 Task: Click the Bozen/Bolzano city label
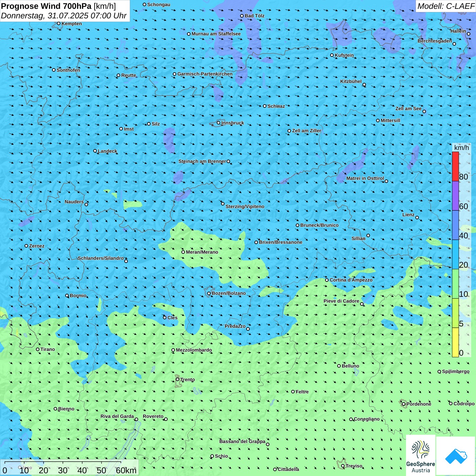tap(228, 293)
